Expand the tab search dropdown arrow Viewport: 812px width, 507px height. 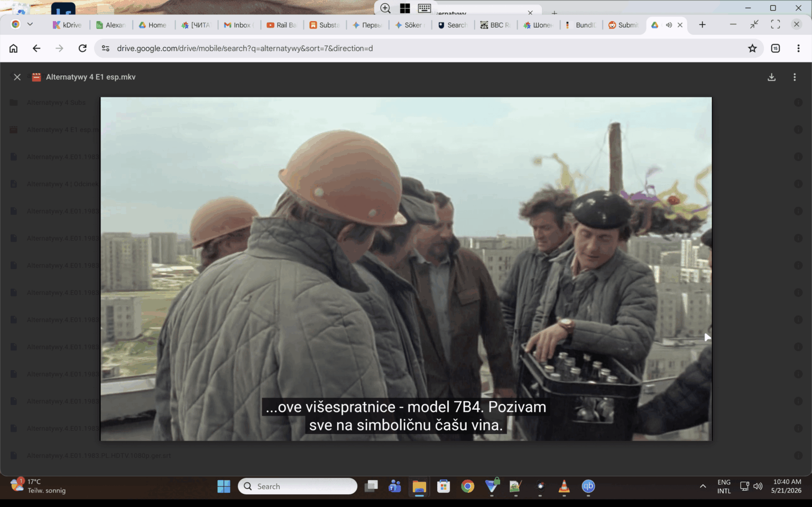pos(30,24)
